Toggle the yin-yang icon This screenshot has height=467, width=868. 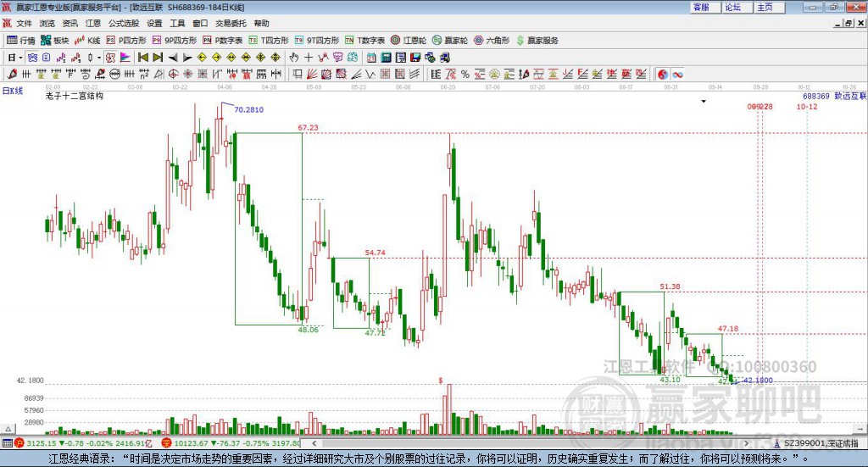(x=663, y=74)
